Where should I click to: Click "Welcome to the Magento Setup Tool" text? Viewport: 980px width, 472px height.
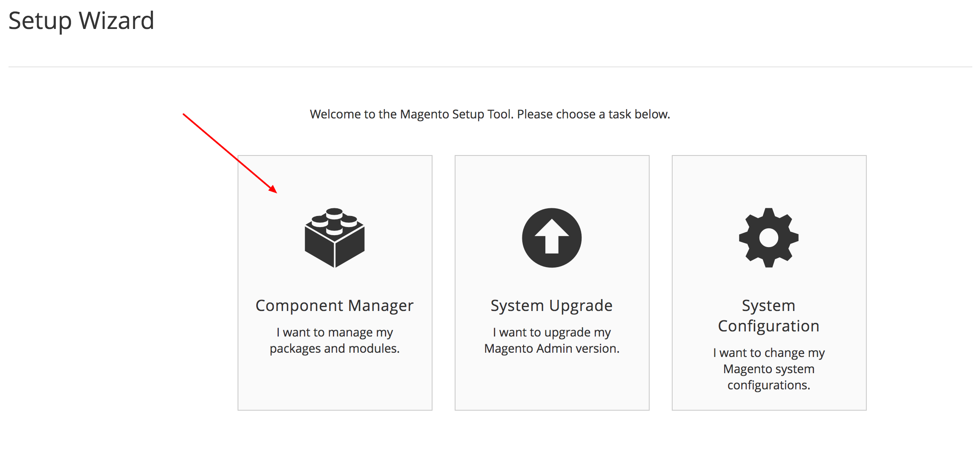tap(412, 114)
